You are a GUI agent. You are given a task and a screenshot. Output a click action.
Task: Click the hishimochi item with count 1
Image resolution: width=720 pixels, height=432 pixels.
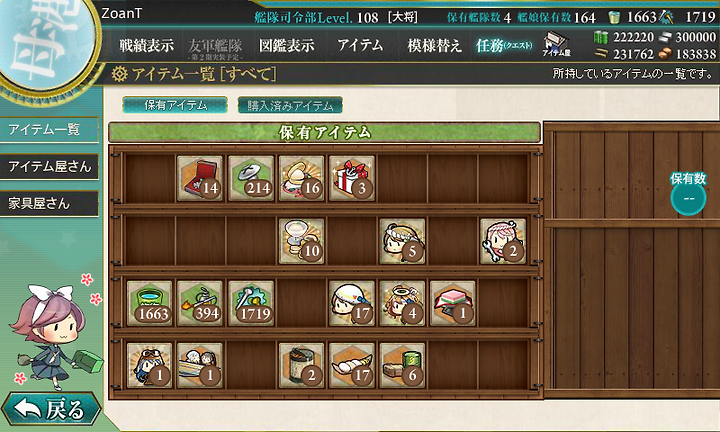click(x=453, y=303)
